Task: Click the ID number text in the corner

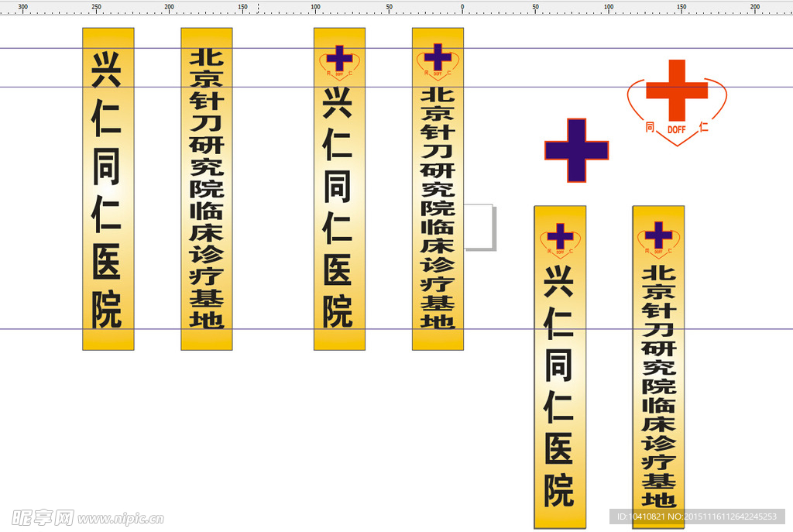Action: point(696,517)
